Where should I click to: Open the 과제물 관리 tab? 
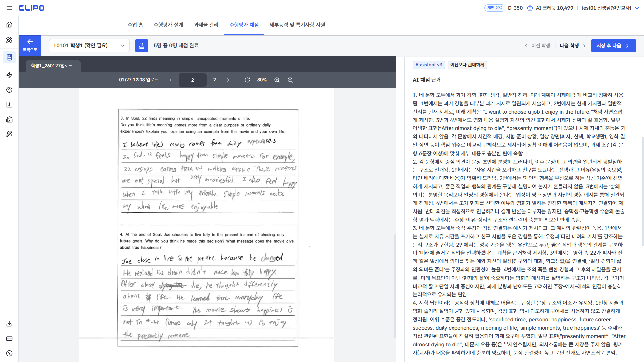coord(206,25)
